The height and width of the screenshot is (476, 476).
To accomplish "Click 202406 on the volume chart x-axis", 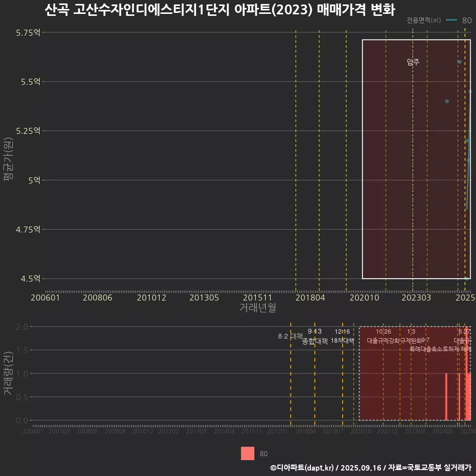I will tap(443, 431).
